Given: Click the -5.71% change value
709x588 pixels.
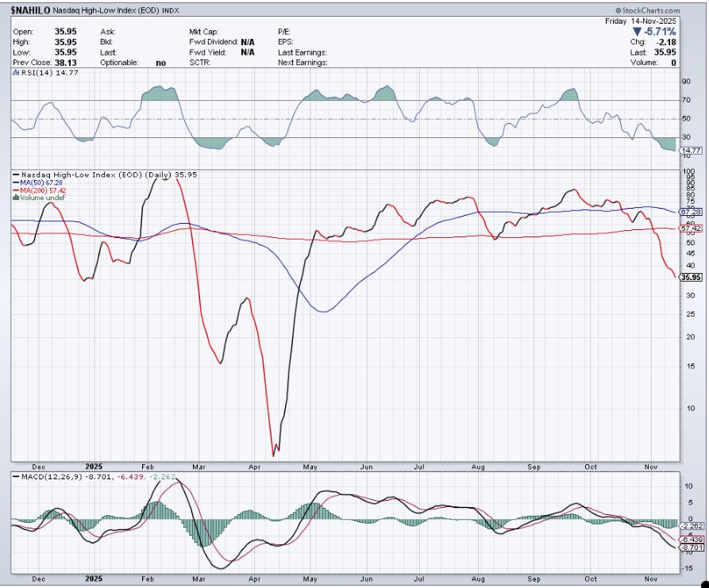Looking at the screenshot, I should (x=660, y=32).
